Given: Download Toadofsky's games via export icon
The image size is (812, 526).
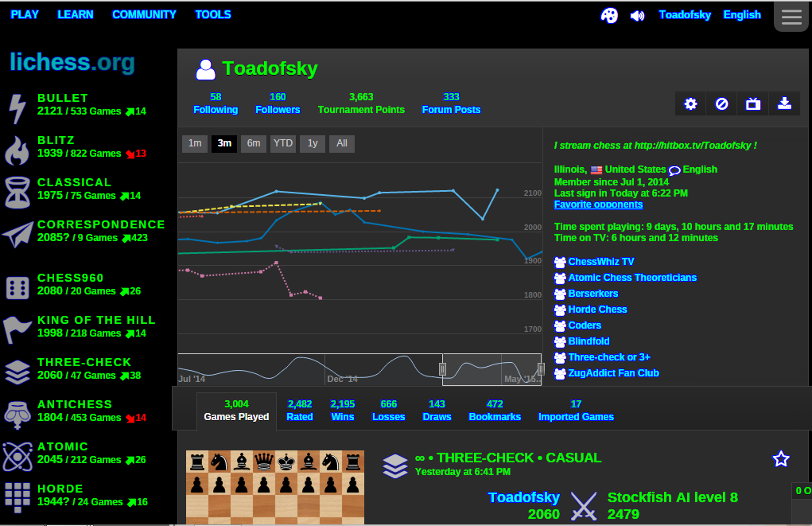Looking at the screenshot, I should click(x=784, y=103).
